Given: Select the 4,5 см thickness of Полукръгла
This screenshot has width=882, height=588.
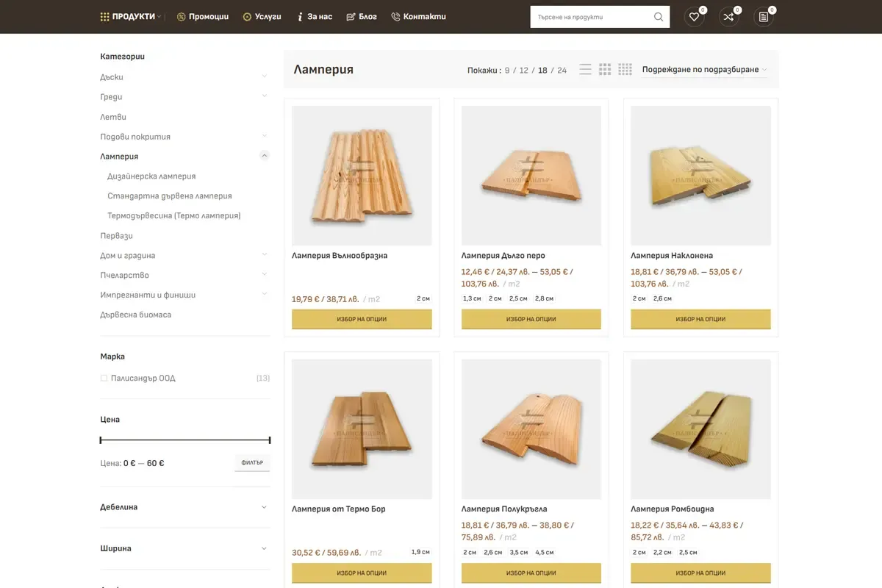Looking at the screenshot, I should (x=545, y=552).
